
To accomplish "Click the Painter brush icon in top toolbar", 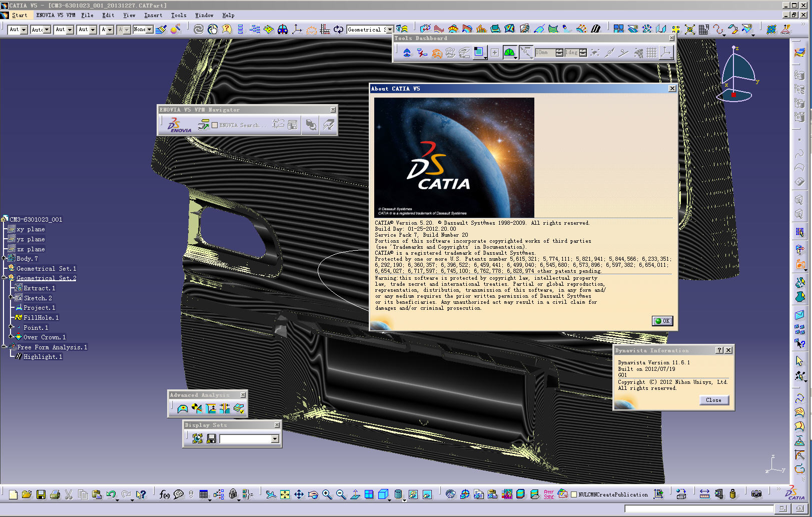I will (x=161, y=30).
